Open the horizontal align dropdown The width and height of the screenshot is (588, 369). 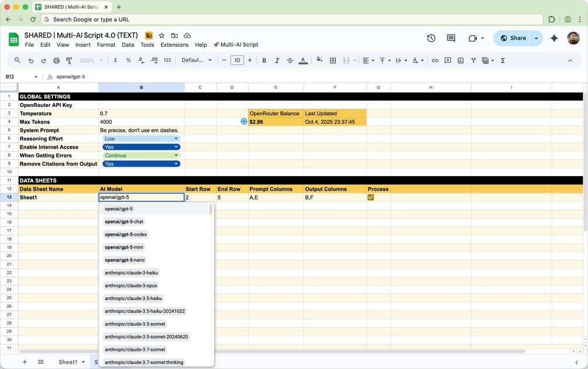coord(368,60)
